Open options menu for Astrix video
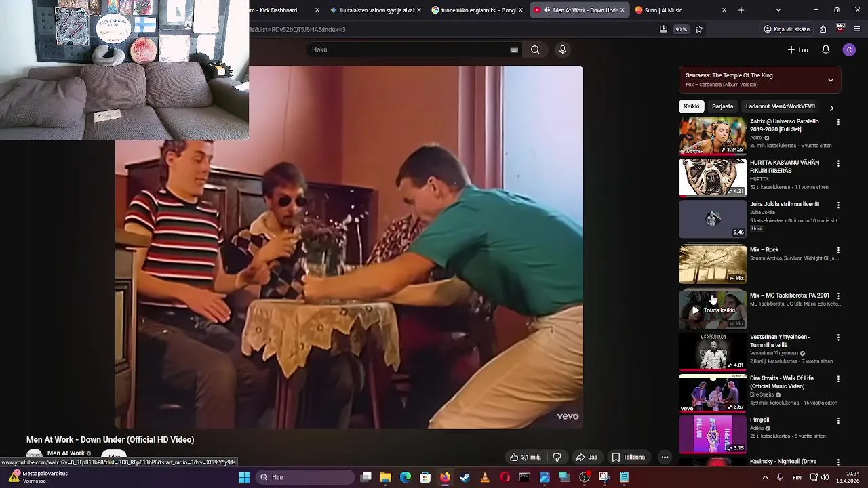868x488 pixels. (838, 122)
